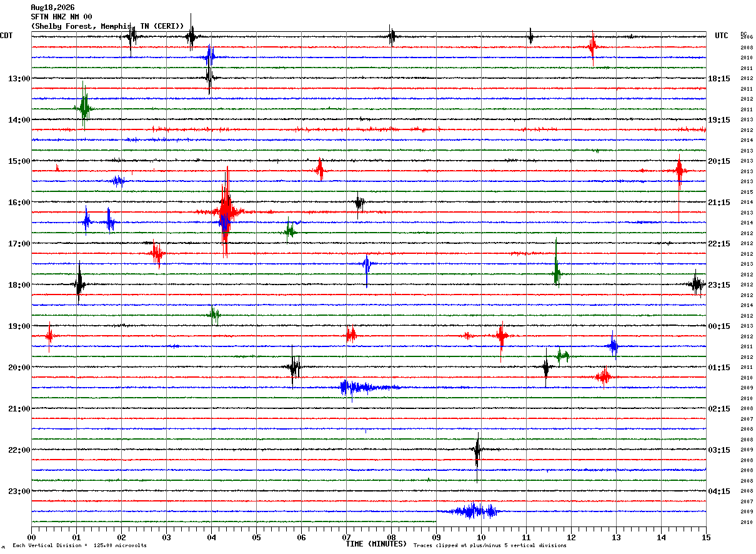Click the 18:15 UTC time label

[x=719, y=78]
